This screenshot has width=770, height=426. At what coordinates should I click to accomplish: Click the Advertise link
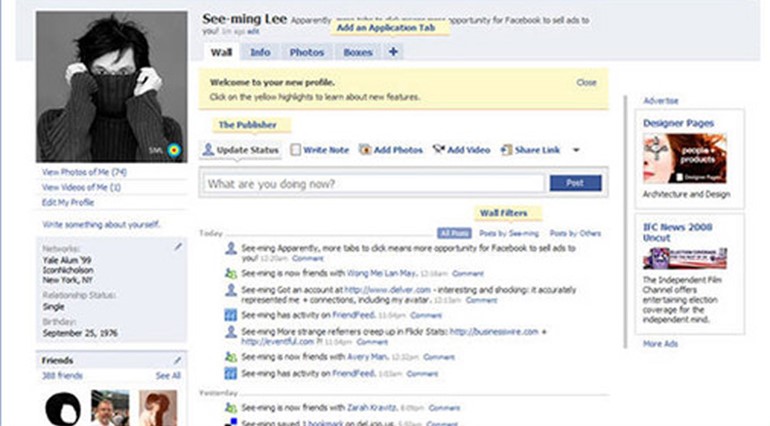[x=660, y=101]
